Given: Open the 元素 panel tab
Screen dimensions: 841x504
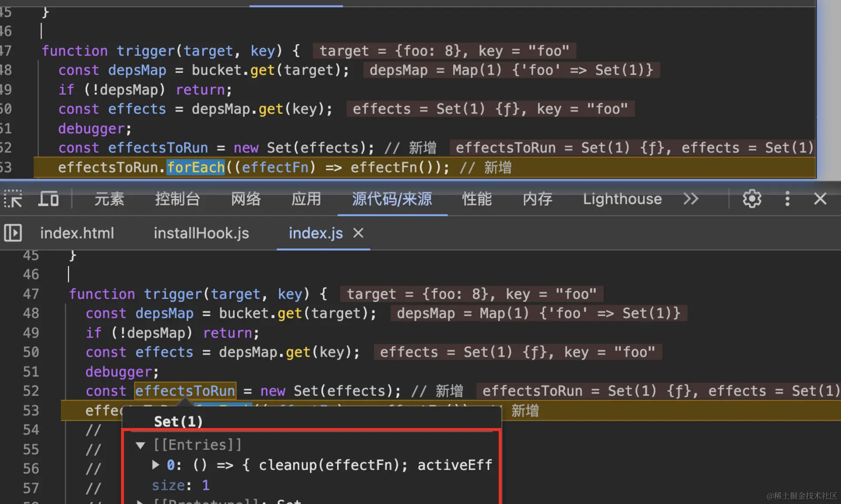Looking at the screenshot, I should point(109,199).
